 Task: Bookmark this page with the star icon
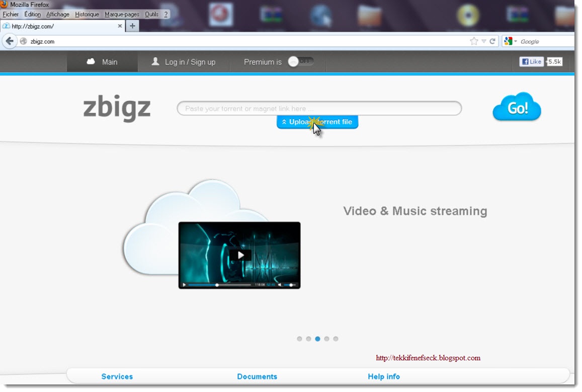474,41
